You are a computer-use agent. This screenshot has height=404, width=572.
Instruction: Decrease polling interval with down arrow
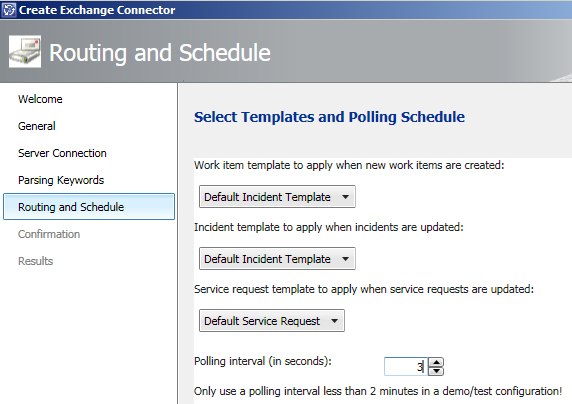coord(436,371)
